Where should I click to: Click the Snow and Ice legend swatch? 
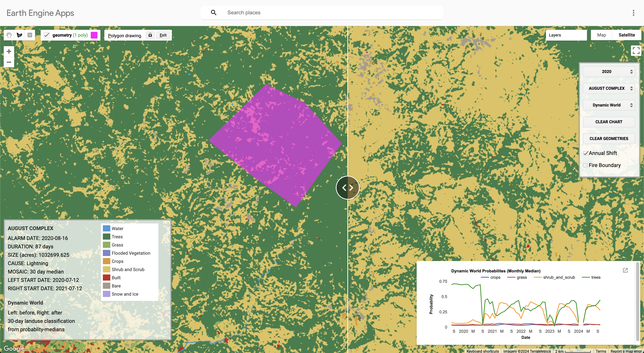[x=107, y=294]
